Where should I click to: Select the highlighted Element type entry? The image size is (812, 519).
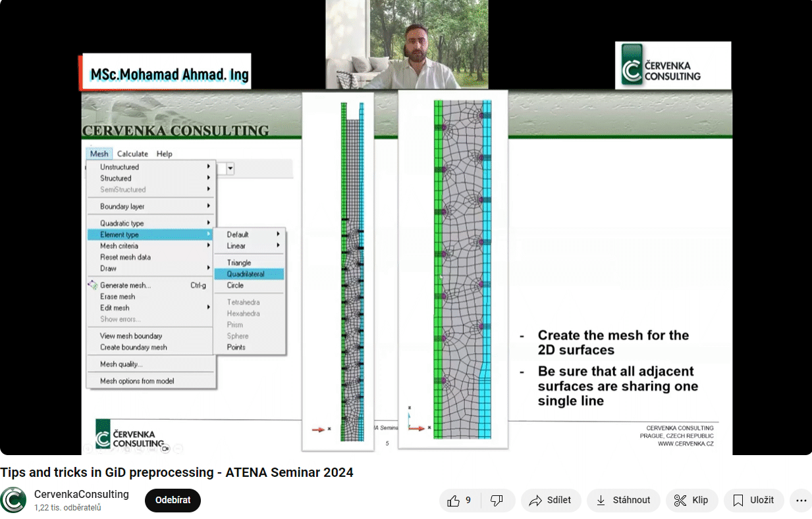[151, 234]
